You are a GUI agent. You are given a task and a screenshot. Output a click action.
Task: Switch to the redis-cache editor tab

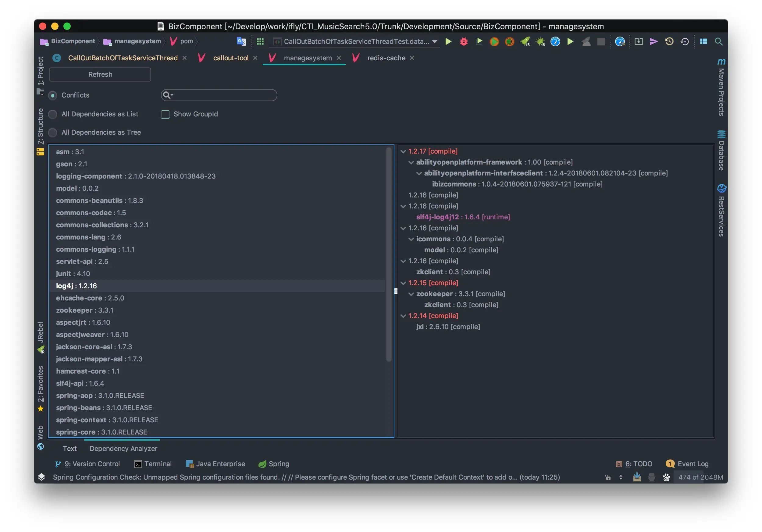click(x=386, y=58)
